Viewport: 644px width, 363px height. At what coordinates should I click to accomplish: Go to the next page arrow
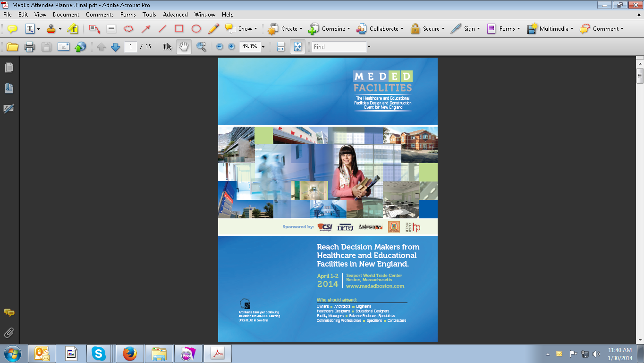point(115,47)
